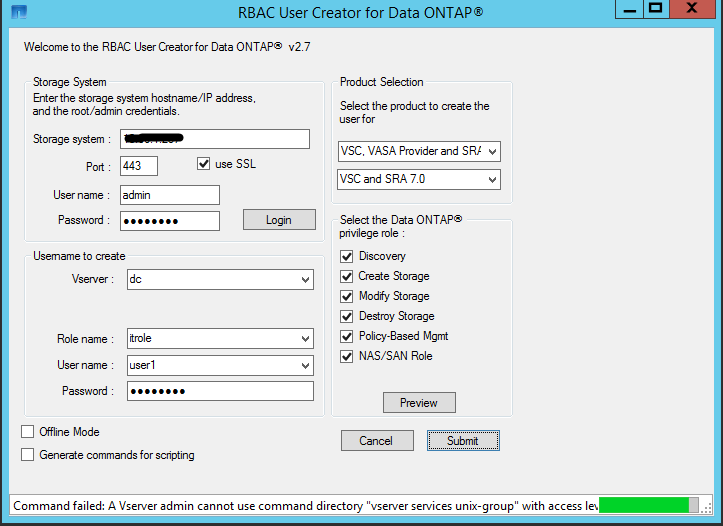Uncheck the Policy-Based Mgmt role
This screenshot has width=723, height=526.
point(347,336)
